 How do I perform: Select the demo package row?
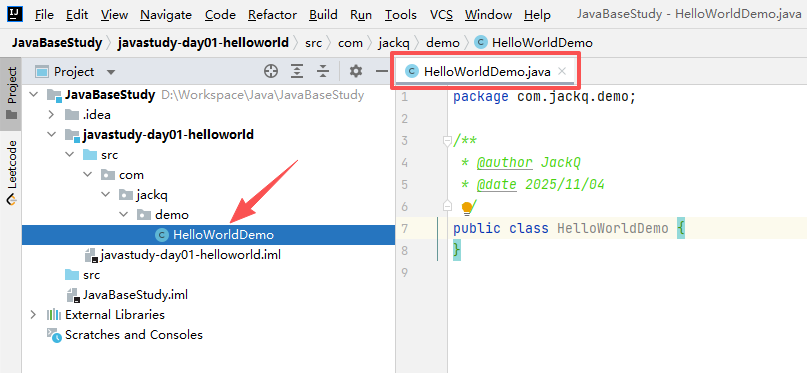click(x=208, y=215)
